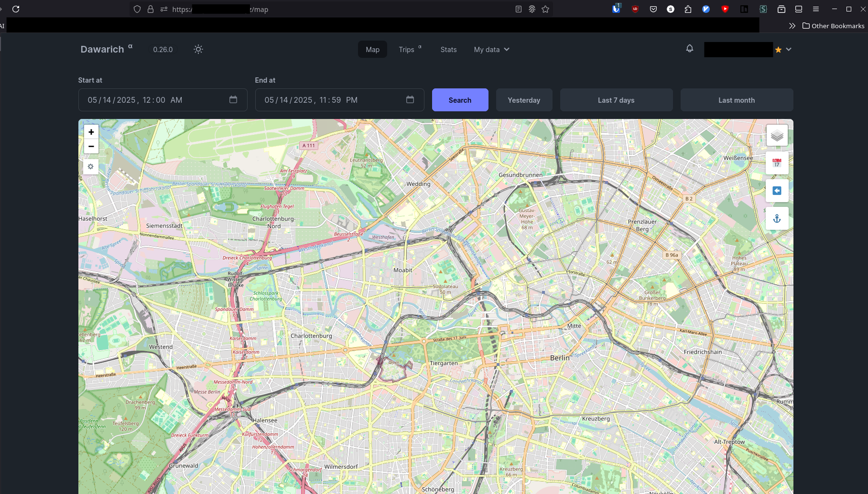Viewport: 868px width, 494px height.
Task: Focus the End at datetime field
Action: (x=339, y=100)
